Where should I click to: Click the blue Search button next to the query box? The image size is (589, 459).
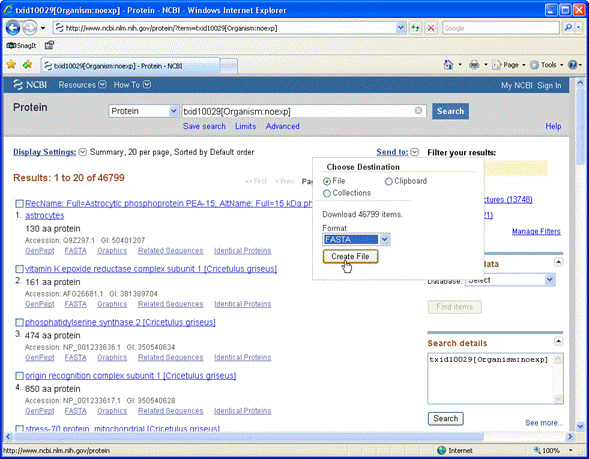pyautogui.click(x=450, y=111)
